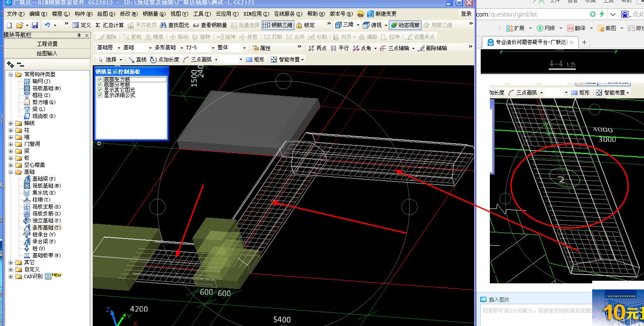
Task: Expand the 空心楼盖 folder node
Action: (x=11, y=165)
